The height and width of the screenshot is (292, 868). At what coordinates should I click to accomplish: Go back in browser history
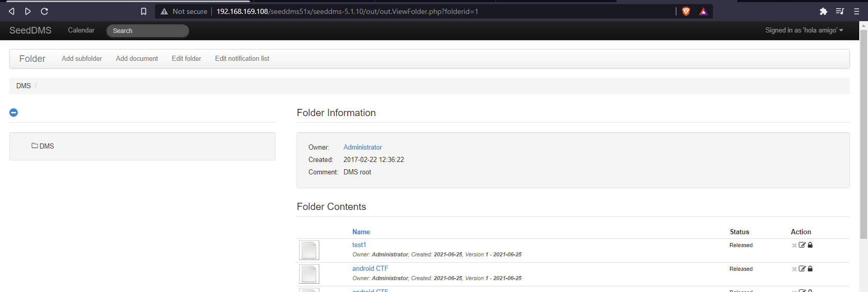(x=11, y=11)
